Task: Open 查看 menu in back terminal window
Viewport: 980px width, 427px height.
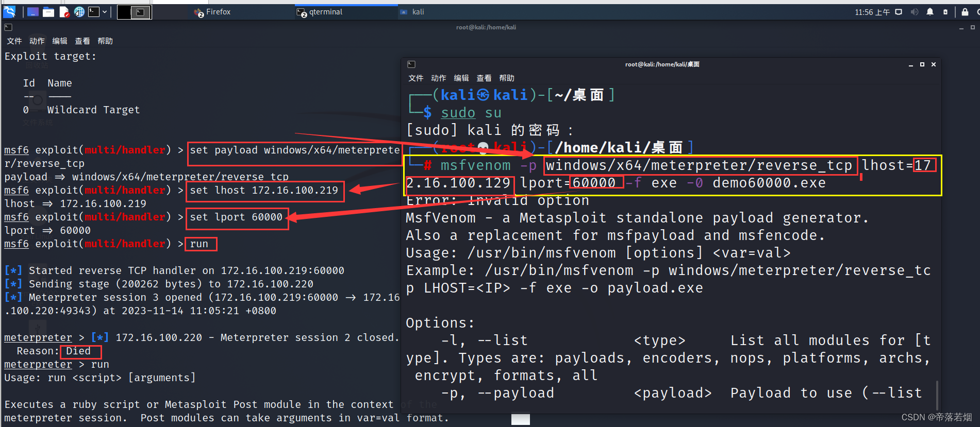Action: click(82, 41)
